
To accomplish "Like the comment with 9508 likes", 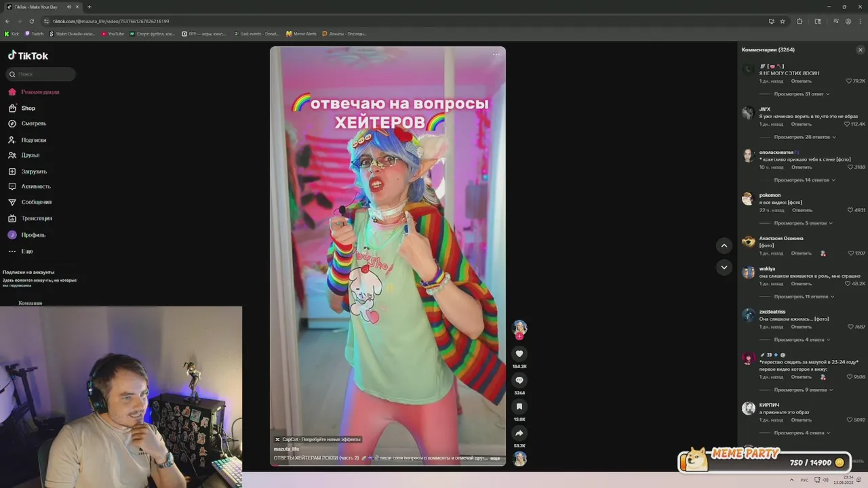I will pos(850,377).
